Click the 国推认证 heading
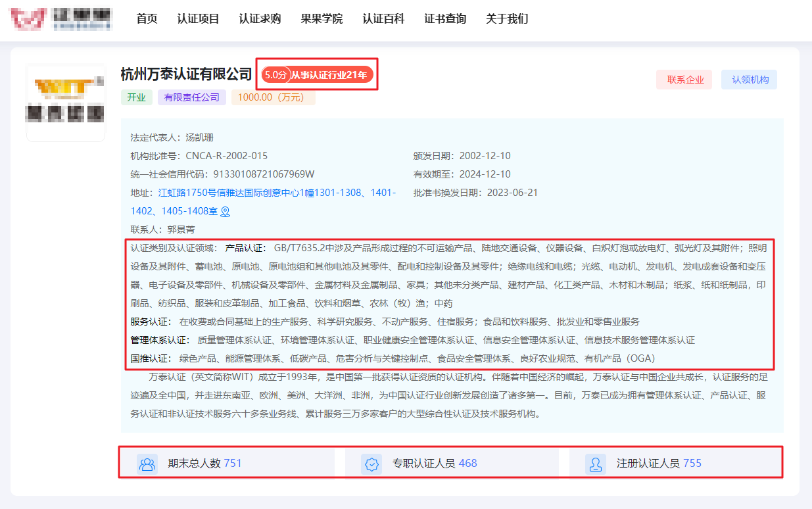 point(151,358)
